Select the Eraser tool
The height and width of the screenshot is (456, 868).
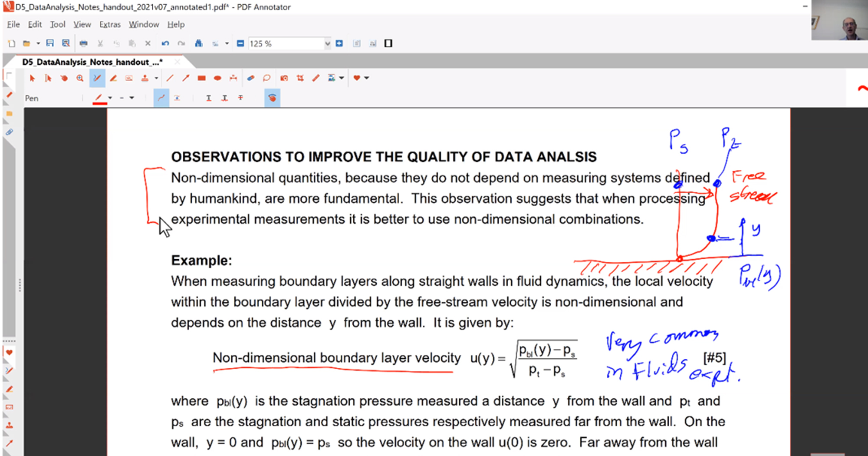[250, 78]
